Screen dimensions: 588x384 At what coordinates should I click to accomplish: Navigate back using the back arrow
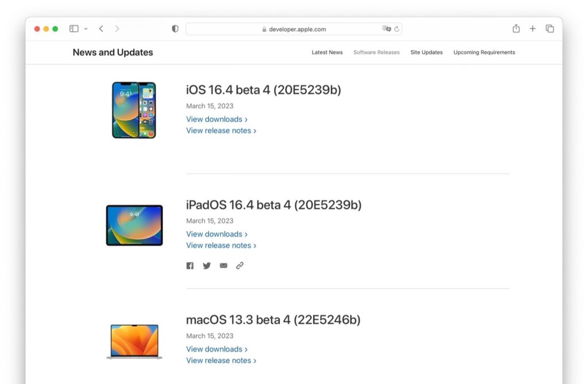101,28
